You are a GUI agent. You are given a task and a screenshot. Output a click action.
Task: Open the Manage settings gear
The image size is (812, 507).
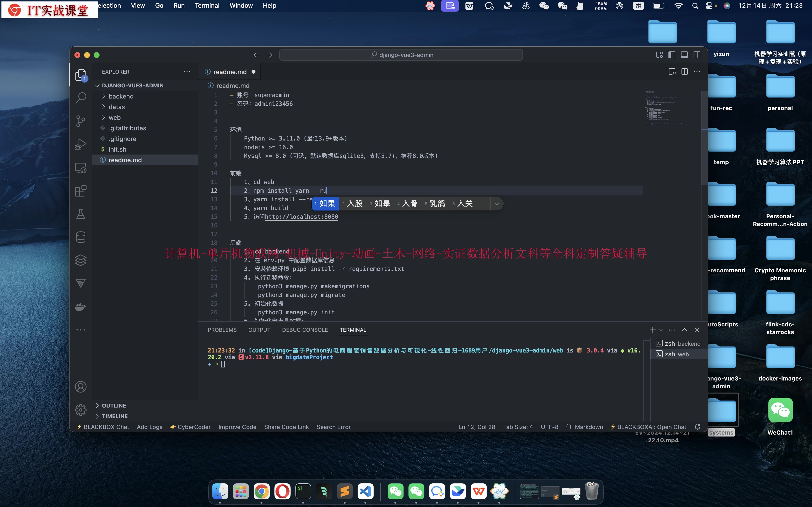coord(80,409)
